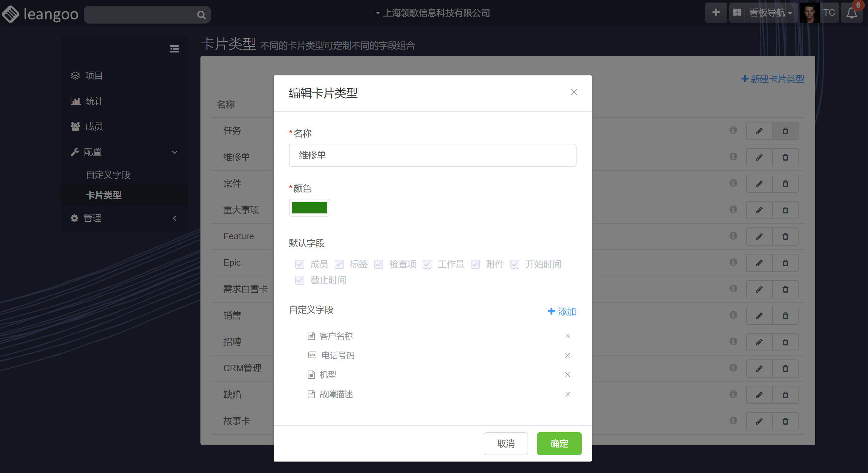868x473 pixels.
Task: Click the plus icon in top bar
Action: click(x=716, y=13)
